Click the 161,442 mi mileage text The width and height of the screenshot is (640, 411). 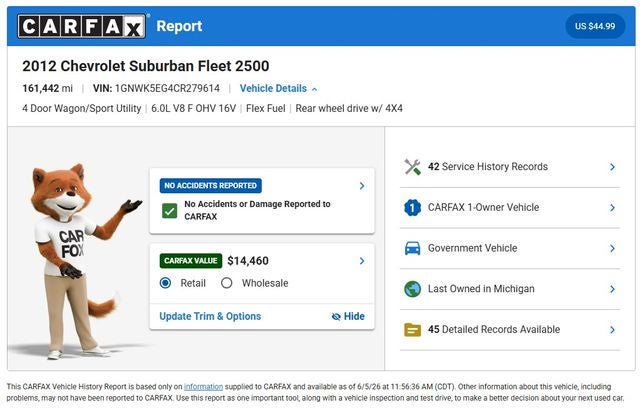47,89
